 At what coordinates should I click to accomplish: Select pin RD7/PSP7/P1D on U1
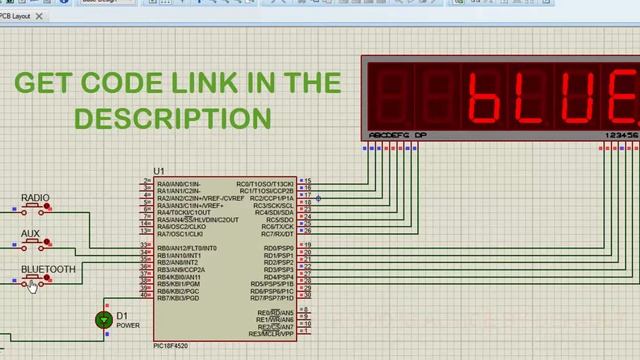point(272,298)
